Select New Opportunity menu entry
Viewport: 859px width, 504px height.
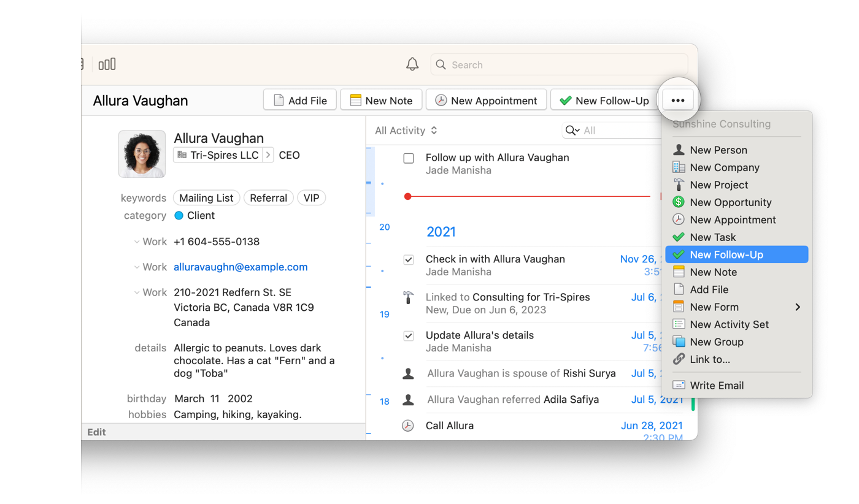(x=737, y=202)
